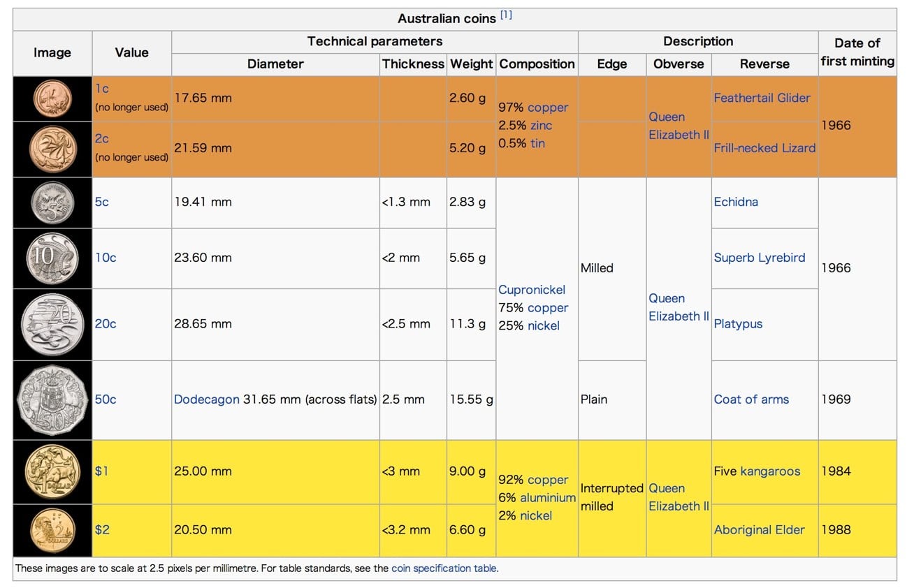The width and height of the screenshot is (907, 588).
Task: Open the Platypus link
Action: click(738, 324)
